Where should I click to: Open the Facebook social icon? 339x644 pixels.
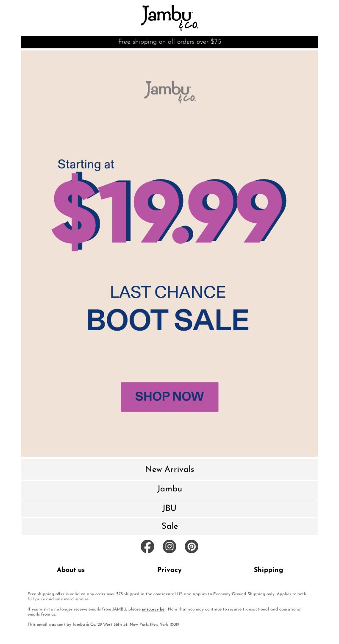(x=147, y=546)
